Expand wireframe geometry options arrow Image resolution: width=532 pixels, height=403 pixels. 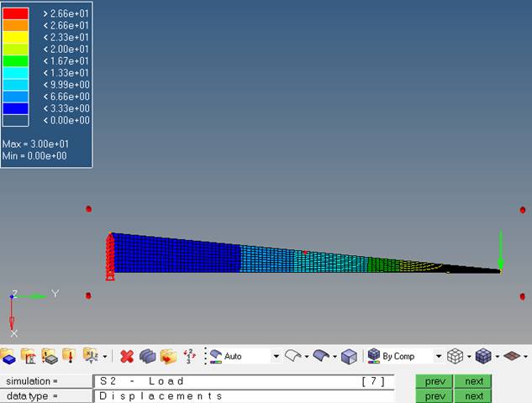(307, 357)
